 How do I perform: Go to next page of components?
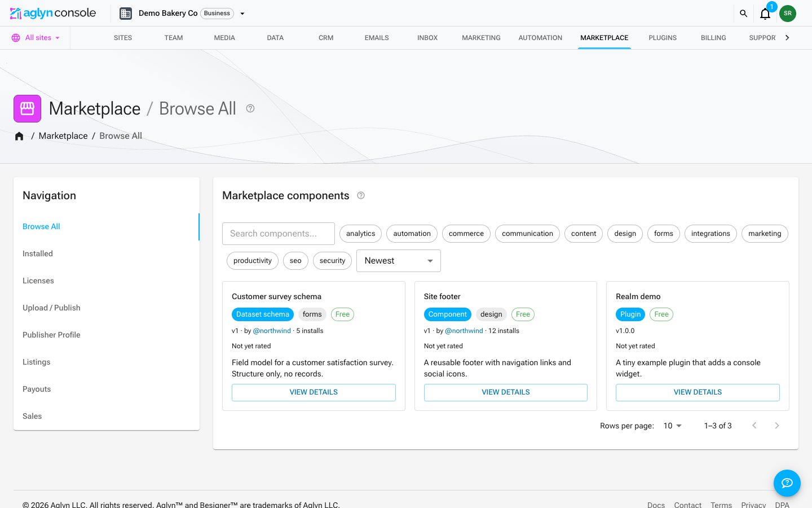click(x=777, y=426)
